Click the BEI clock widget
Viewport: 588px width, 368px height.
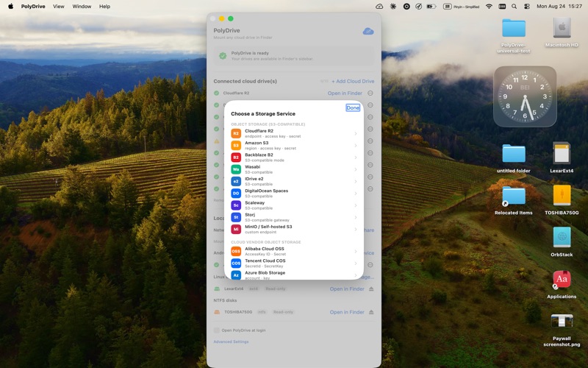click(x=525, y=96)
